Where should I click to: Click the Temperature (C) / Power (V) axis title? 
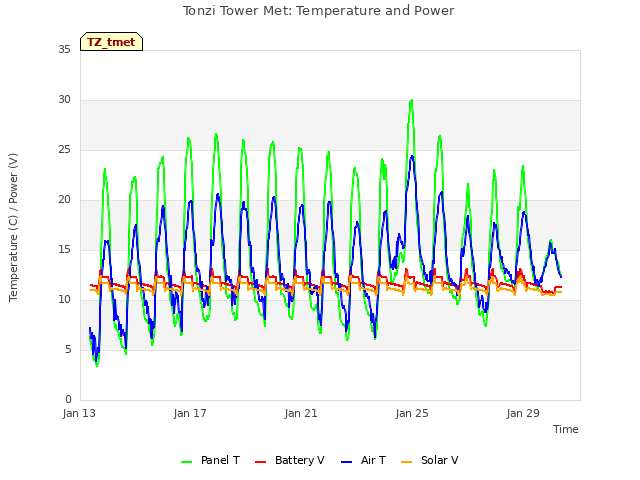[13, 227]
